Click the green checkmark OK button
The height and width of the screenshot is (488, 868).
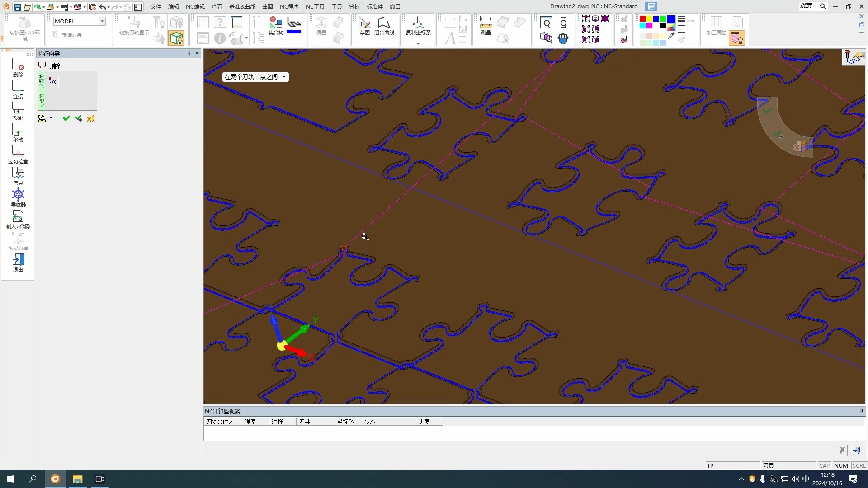(x=66, y=118)
